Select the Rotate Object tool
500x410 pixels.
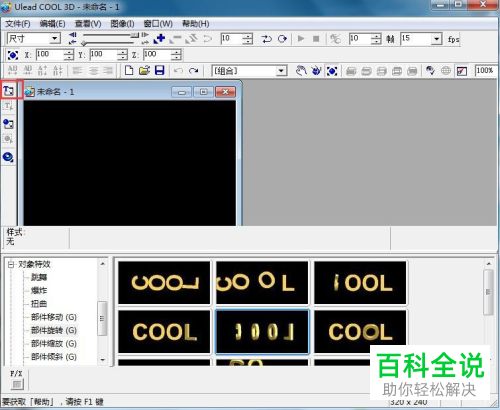[316, 71]
